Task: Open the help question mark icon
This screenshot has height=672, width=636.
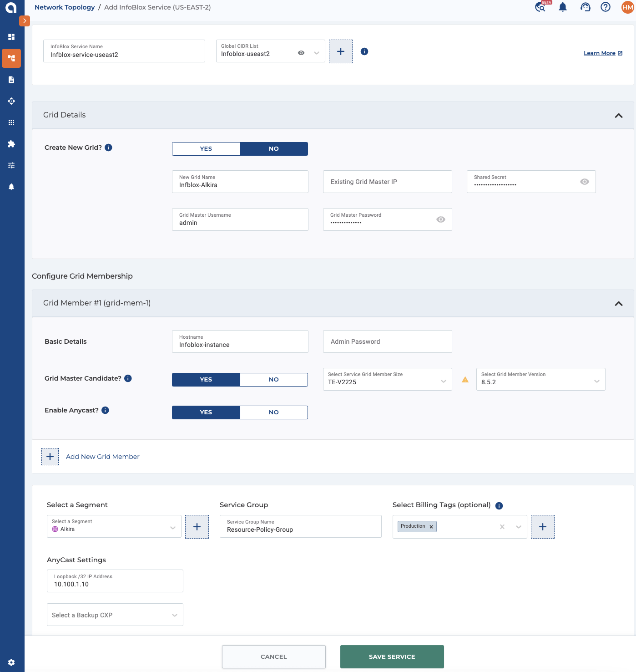Action: click(x=606, y=7)
